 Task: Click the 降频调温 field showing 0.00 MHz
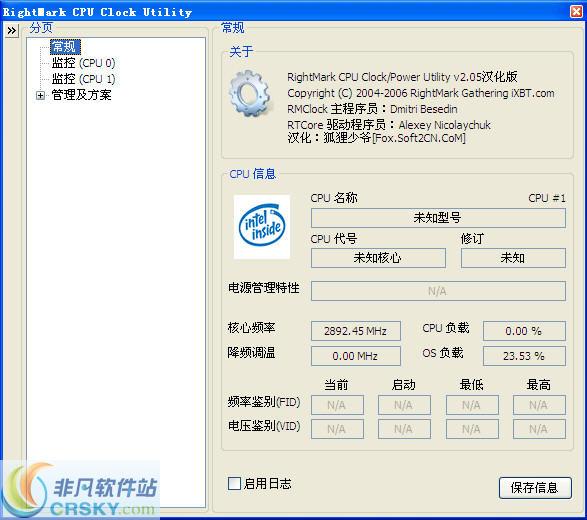coord(356,356)
